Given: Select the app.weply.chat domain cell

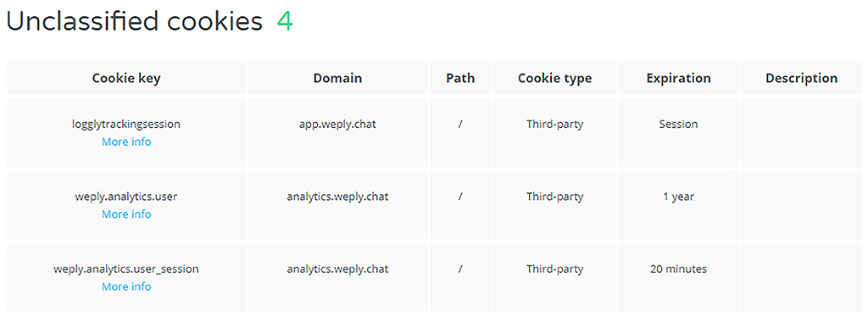Looking at the screenshot, I should click(x=337, y=124).
